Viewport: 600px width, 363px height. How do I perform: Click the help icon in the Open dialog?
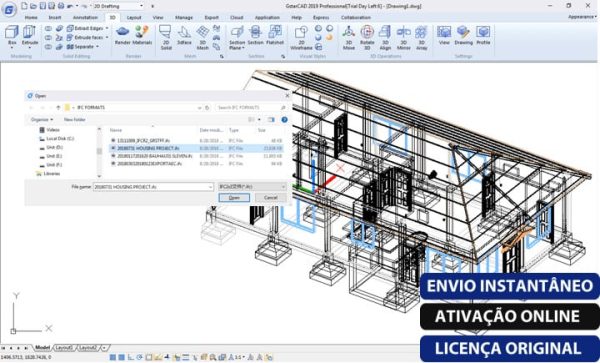point(284,120)
